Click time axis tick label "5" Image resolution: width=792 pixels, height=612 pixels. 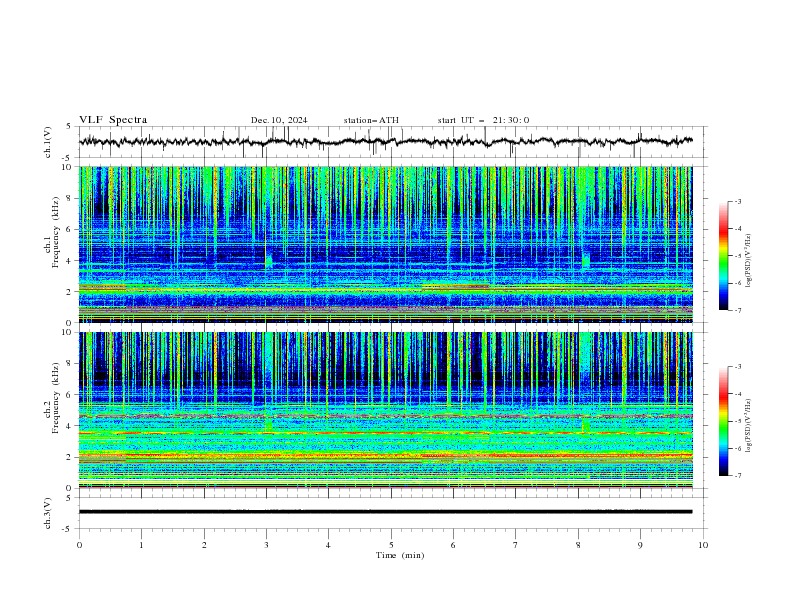391,545
